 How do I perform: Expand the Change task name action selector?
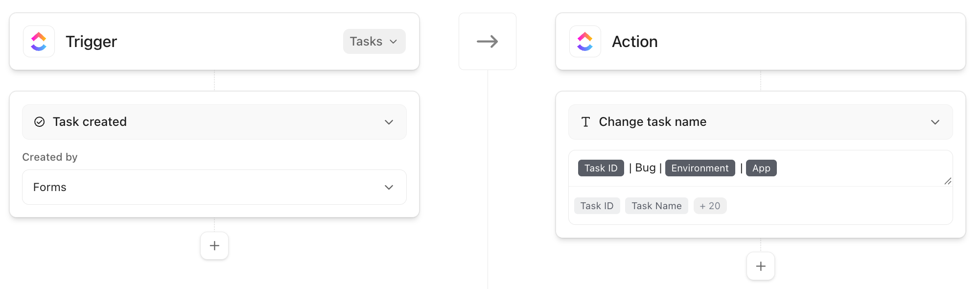(936, 121)
